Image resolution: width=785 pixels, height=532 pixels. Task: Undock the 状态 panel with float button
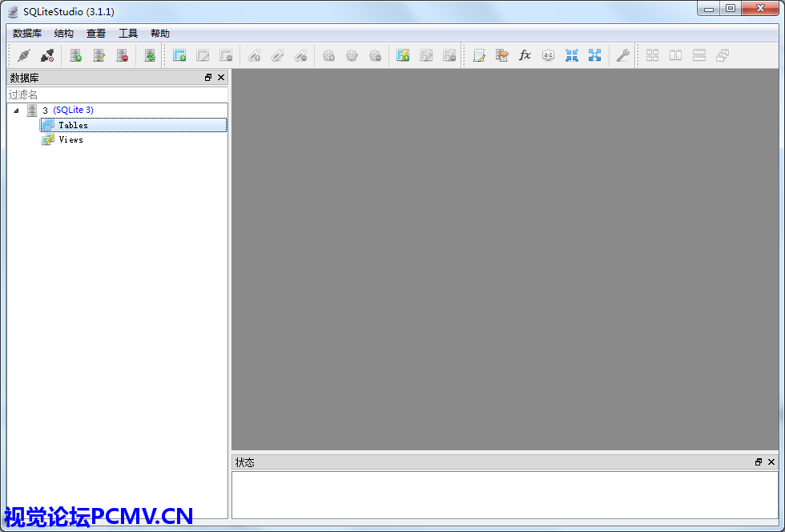point(759,462)
